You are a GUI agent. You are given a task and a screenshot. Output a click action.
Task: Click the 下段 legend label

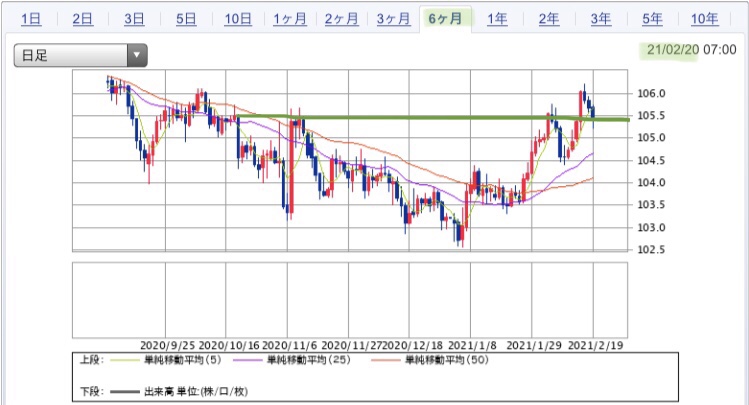coord(91,392)
